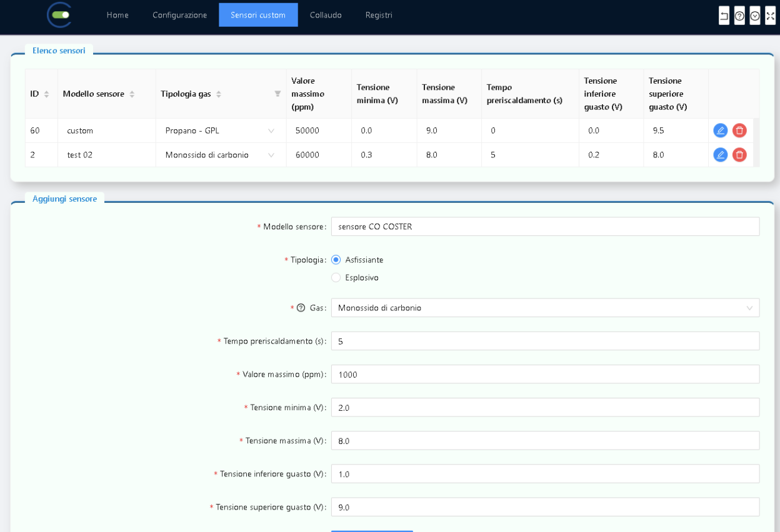
Task: Click the back arrow icon in header
Action: pyautogui.click(x=724, y=16)
